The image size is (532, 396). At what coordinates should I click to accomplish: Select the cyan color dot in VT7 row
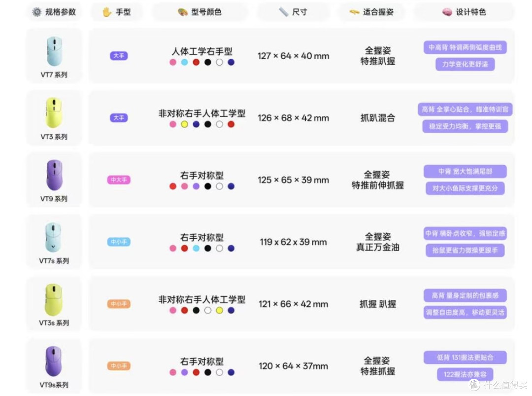[185, 62]
